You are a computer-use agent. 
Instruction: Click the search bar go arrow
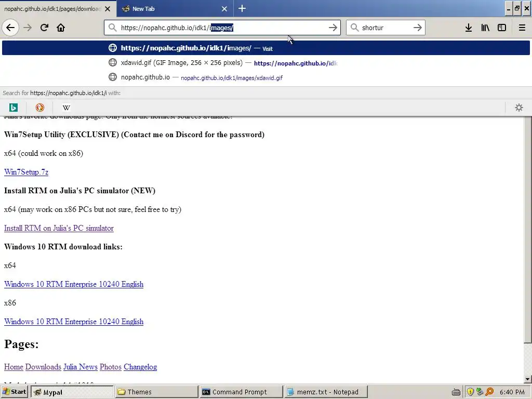[x=418, y=28]
